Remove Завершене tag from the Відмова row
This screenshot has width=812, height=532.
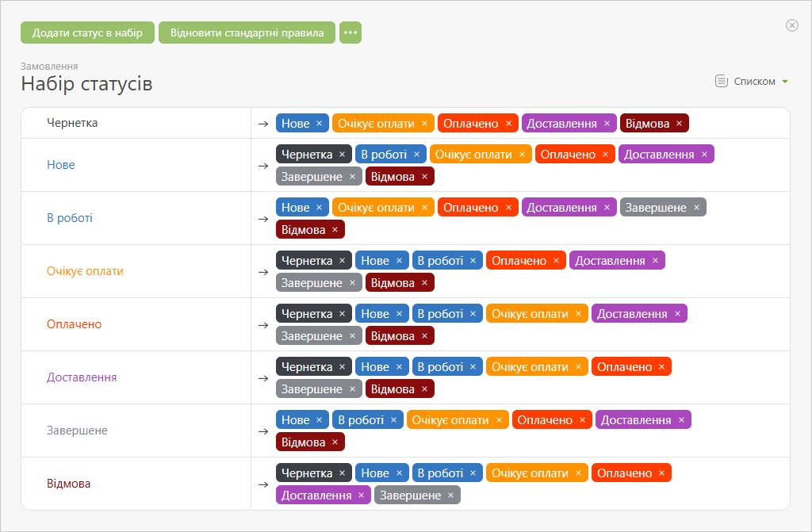tap(450, 496)
